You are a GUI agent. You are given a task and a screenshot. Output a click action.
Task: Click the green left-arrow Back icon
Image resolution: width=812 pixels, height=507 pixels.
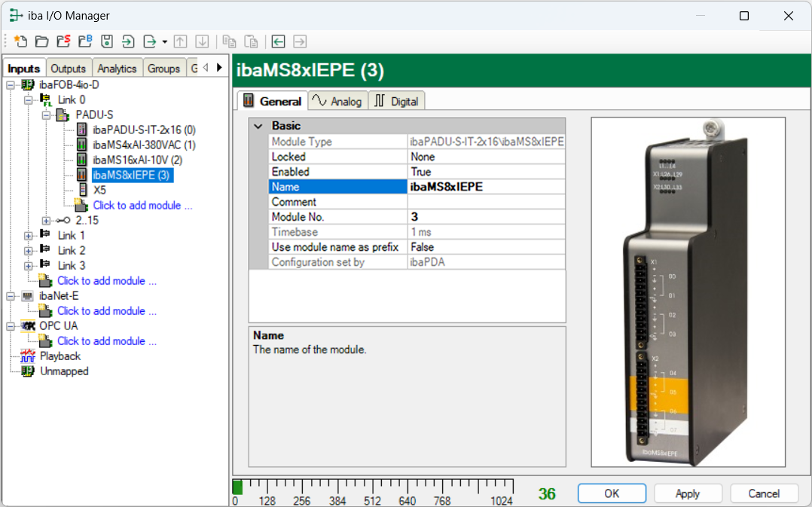coord(279,41)
